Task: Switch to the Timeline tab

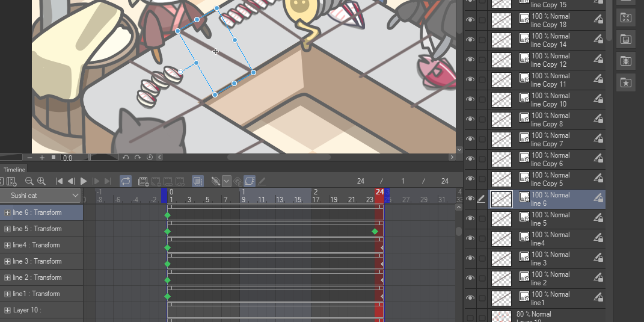Action: (x=14, y=170)
